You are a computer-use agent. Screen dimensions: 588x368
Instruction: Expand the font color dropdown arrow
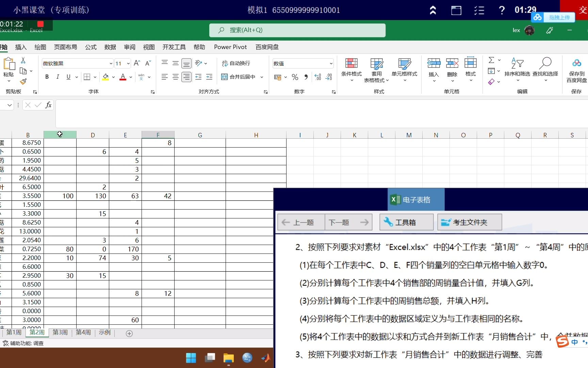pos(130,77)
